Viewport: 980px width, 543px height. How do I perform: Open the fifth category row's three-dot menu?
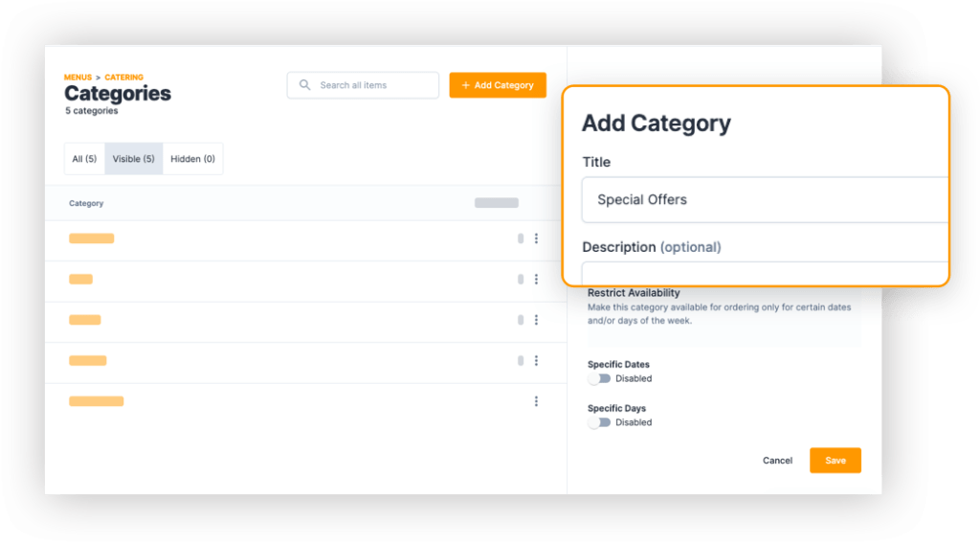click(x=536, y=401)
